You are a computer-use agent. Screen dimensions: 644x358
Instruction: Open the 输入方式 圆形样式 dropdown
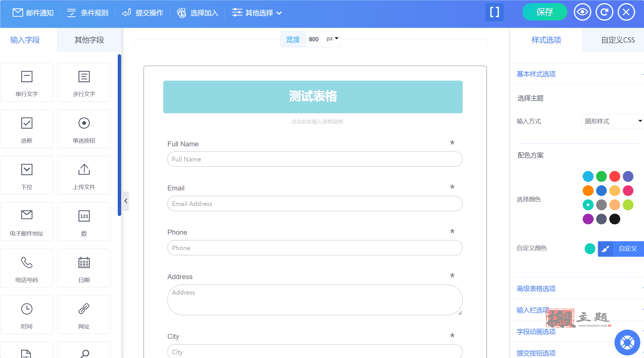click(x=613, y=121)
